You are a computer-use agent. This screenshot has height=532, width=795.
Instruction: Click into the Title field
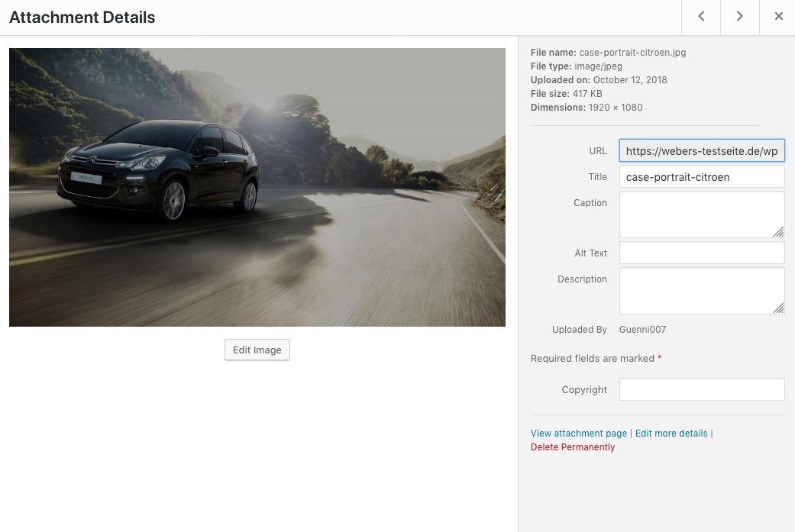point(702,177)
